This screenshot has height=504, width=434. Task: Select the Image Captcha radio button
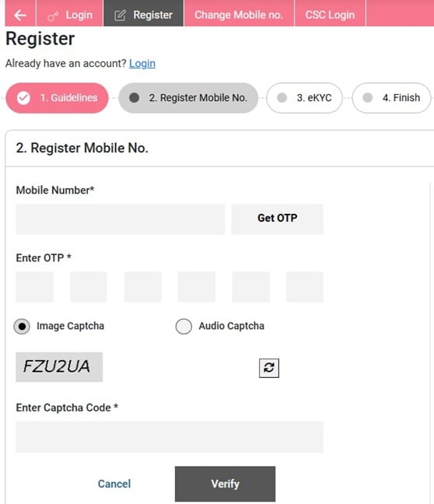(22, 327)
